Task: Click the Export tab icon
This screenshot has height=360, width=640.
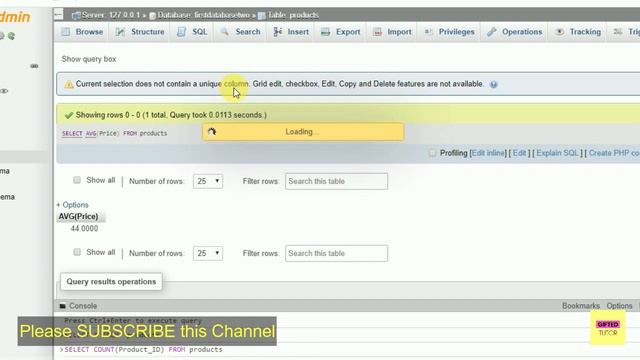Action: click(325, 32)
